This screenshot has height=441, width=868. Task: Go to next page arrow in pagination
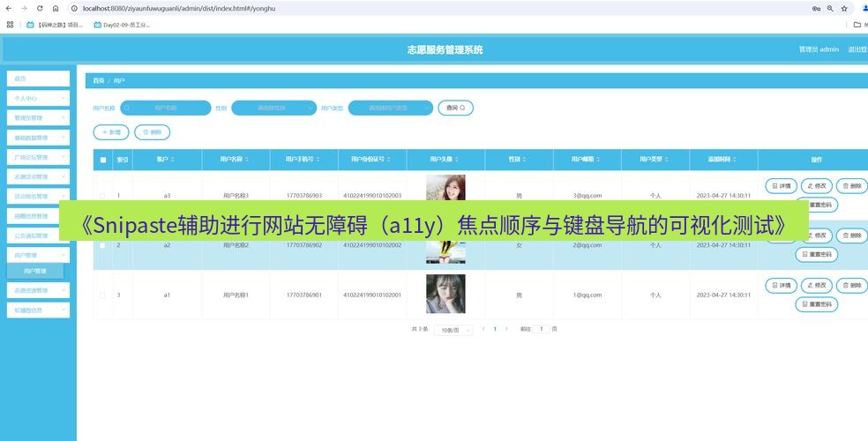point(506,329)
